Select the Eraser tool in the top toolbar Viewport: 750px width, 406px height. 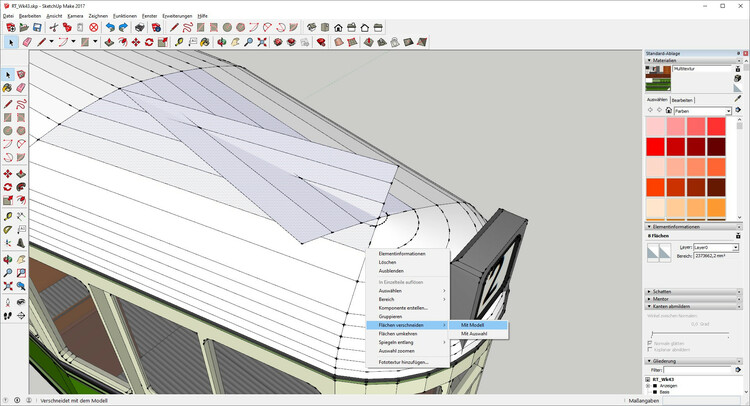[x=27, y=43]
